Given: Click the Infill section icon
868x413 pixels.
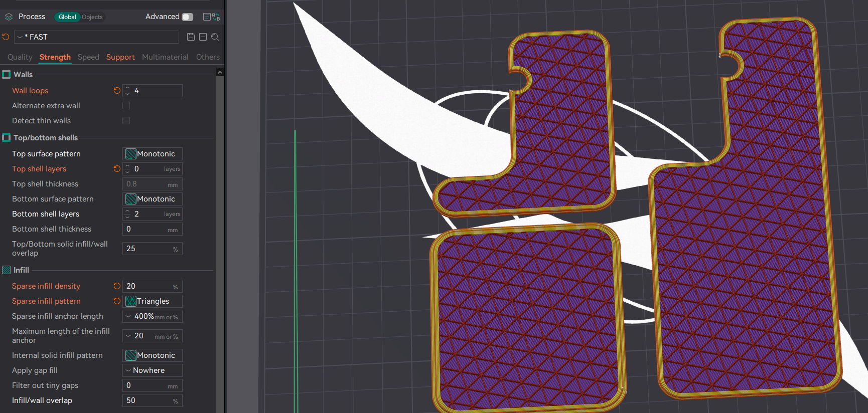Looking at the screenshot, I should pyautogui.click(x=7, y=270).
